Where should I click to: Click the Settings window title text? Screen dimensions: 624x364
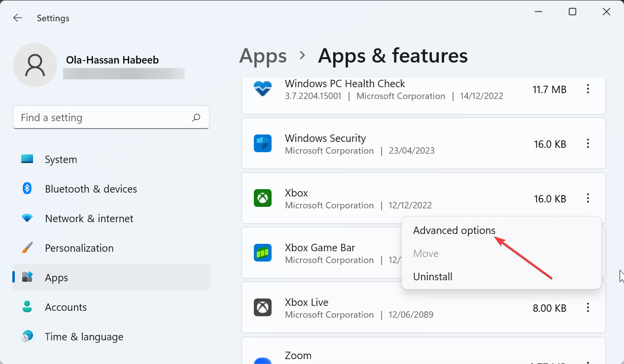coord(53,18)
